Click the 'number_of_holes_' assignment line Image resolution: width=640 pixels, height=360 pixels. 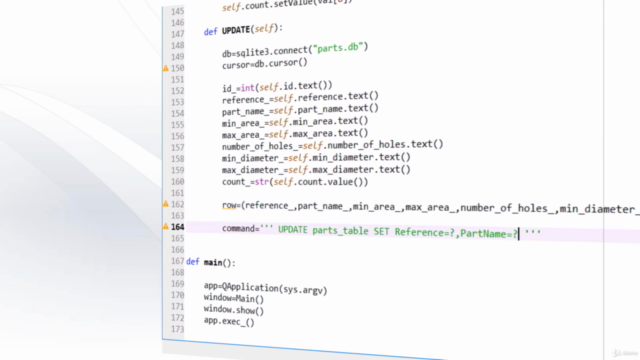333,145
